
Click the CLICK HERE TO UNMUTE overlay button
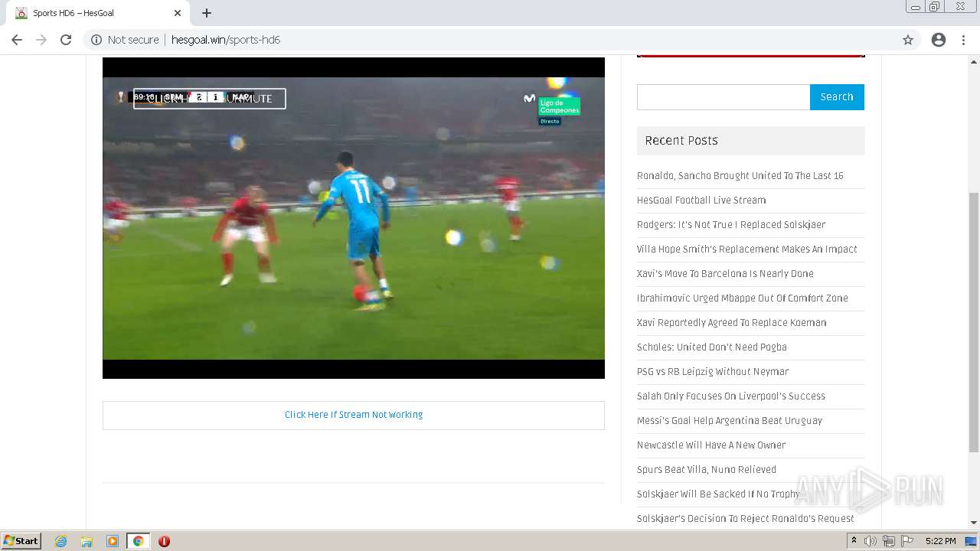click(x=210, y=99)
